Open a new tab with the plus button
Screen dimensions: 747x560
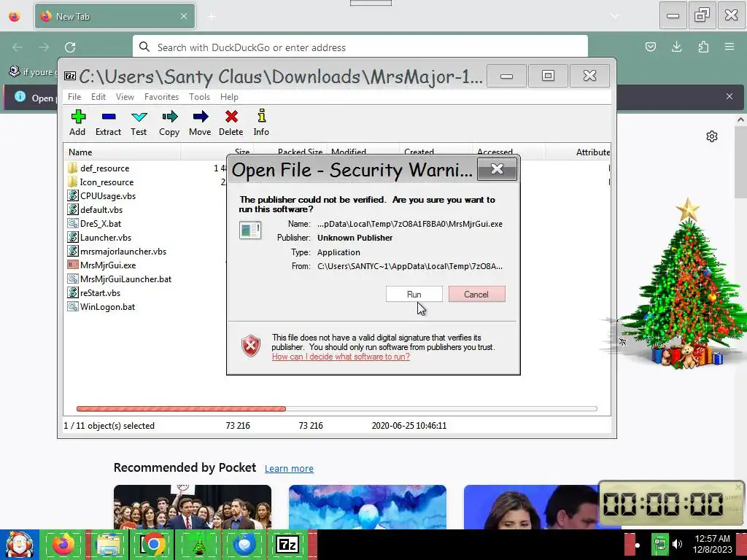pos(212,17)
